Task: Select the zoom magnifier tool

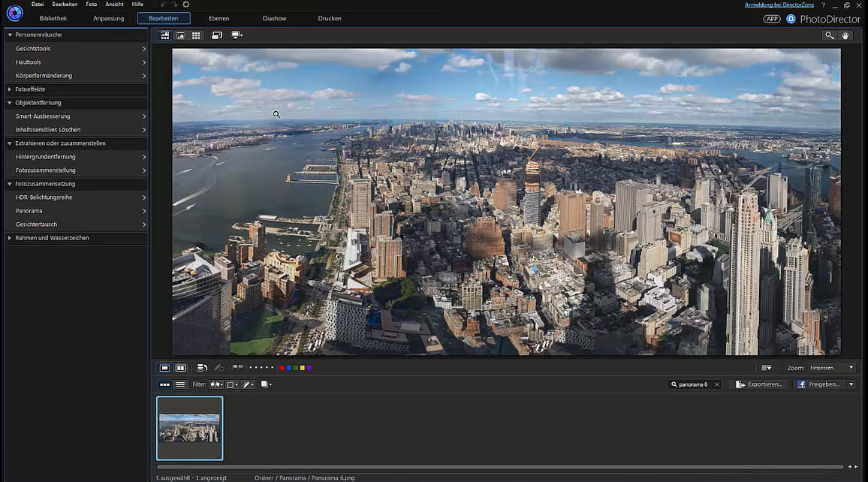Action: tap(829, 35)
